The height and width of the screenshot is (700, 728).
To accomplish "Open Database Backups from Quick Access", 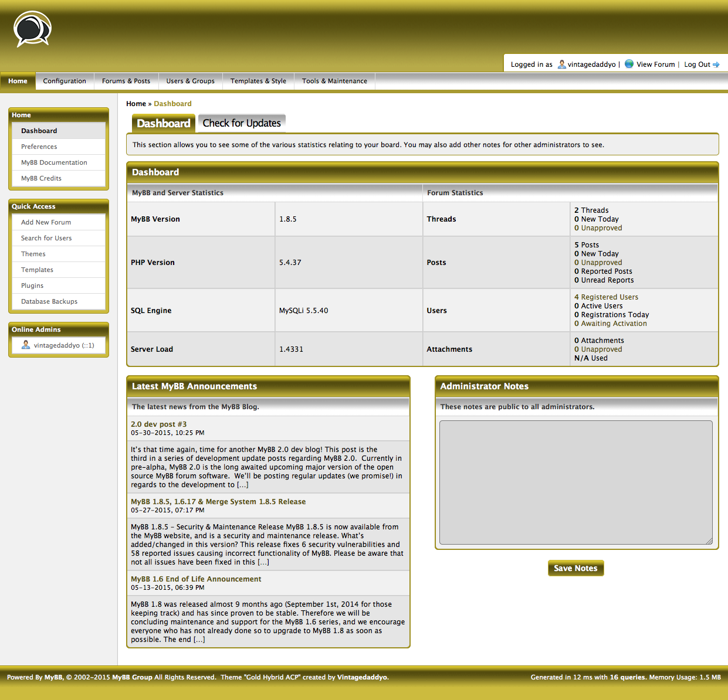I will point(49,301).
